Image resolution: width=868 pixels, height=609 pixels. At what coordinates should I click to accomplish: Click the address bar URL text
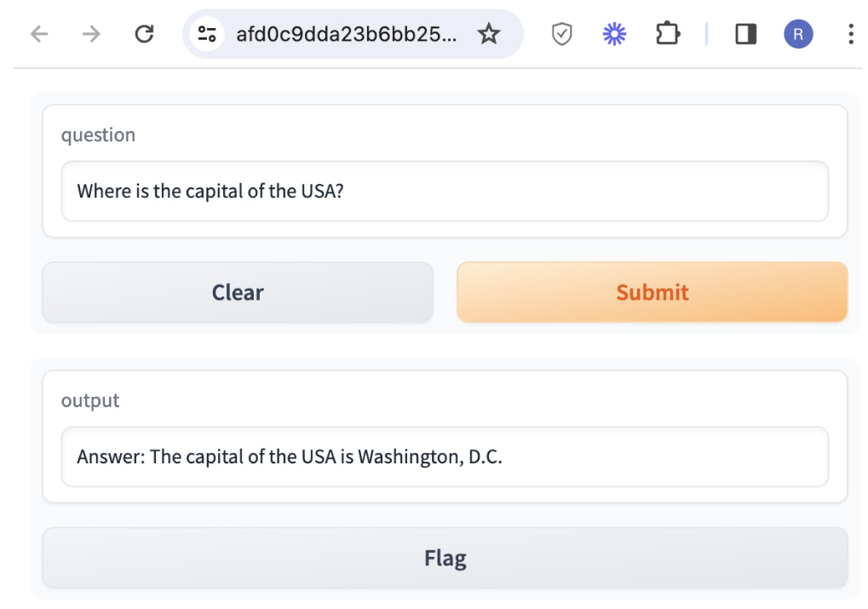(x=346, y=34)
